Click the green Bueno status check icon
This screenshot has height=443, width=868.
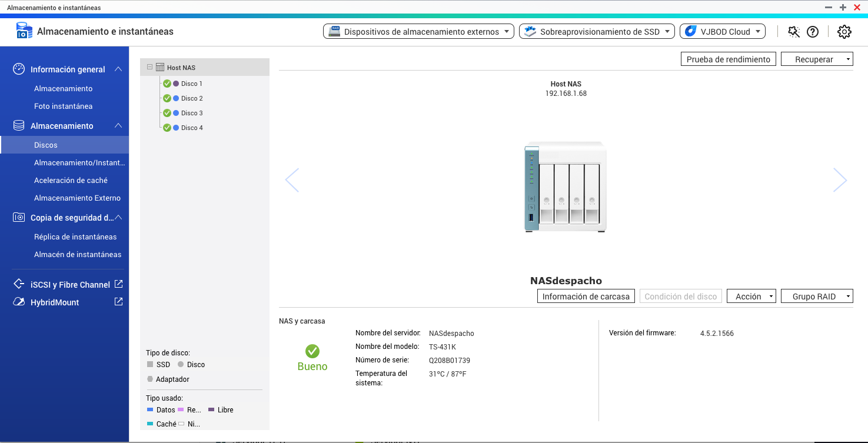[x=312, y=351]
